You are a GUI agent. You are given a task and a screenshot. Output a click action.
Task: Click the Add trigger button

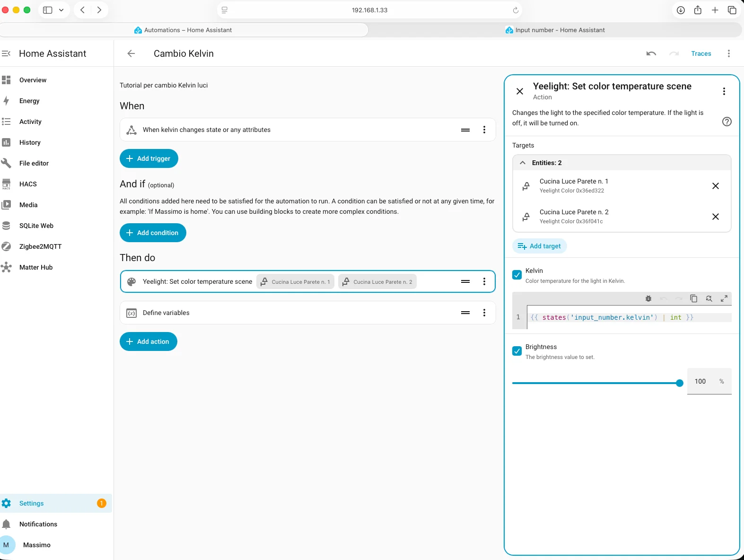point(149,158)
